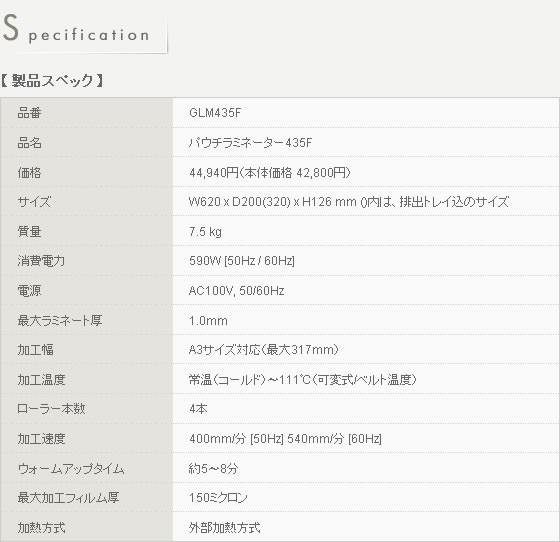This screenshot has width=560, height=542.
Task: Click the 品名 row label
Action: (x=29, y=143)
